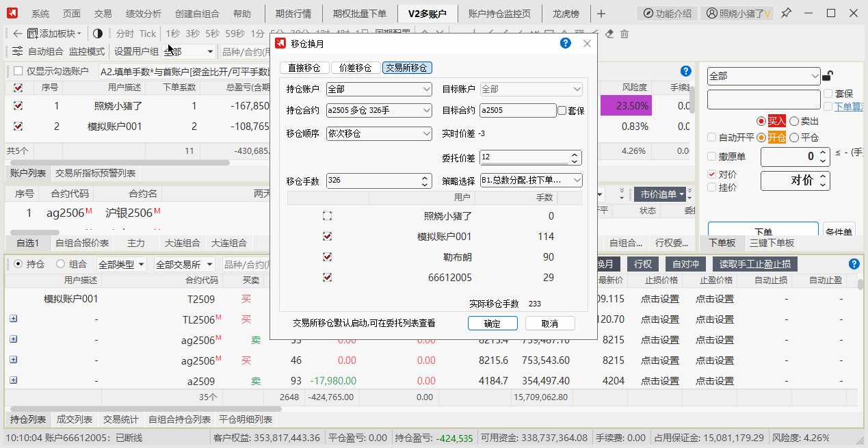Screen dimensions: 868x448
Task: Click blue help icon above 风险度 column
Action: (686, 71)
